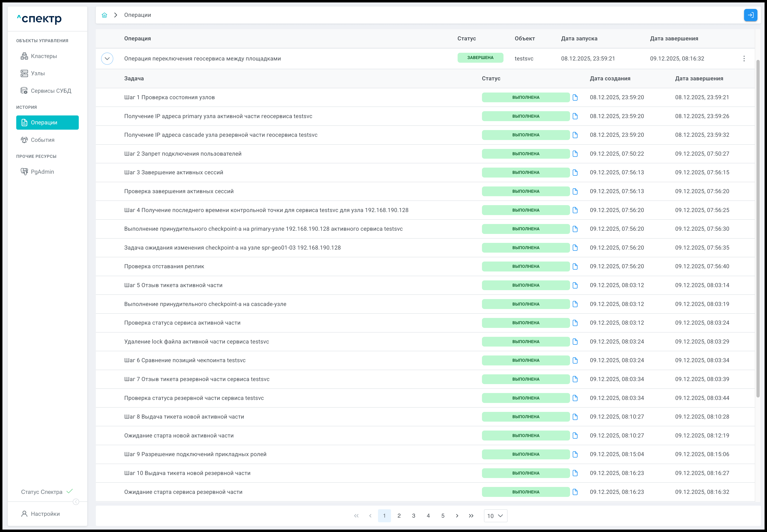Image resolution: width=767 pixels, height=532 pixels.
Task: Open PgAdmin resource link
Action: coord(42,172)
